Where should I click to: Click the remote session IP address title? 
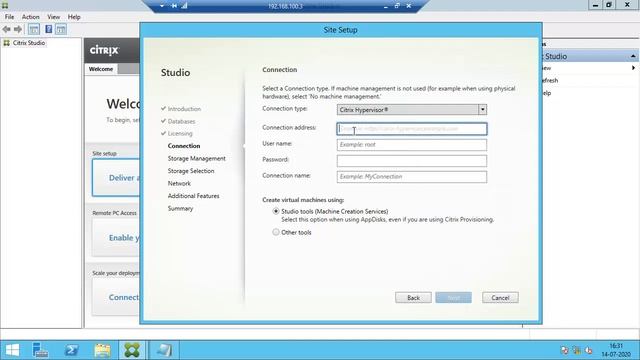[285, 6]
